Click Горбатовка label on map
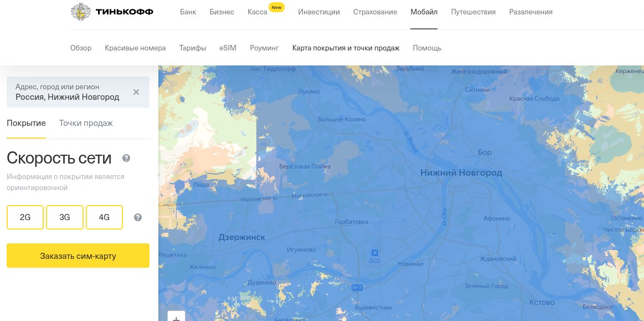This screenshot has width=644, height=321. coord(352,222)
